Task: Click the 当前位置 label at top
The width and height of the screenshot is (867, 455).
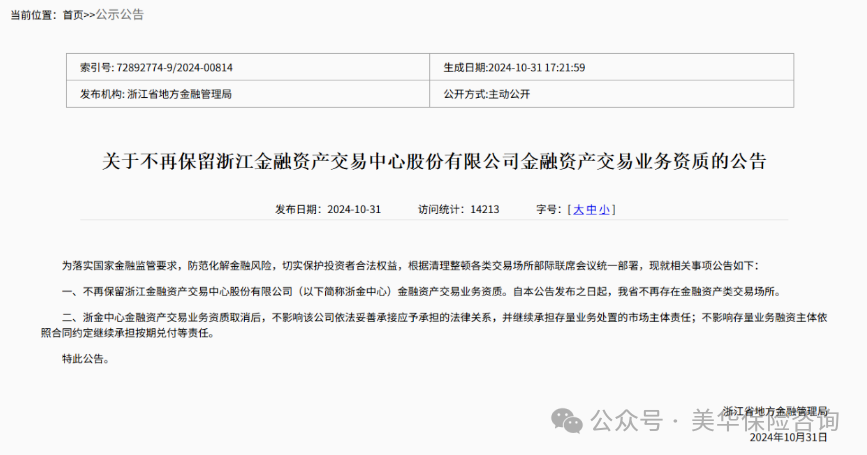Action: (x=32, y=15)
